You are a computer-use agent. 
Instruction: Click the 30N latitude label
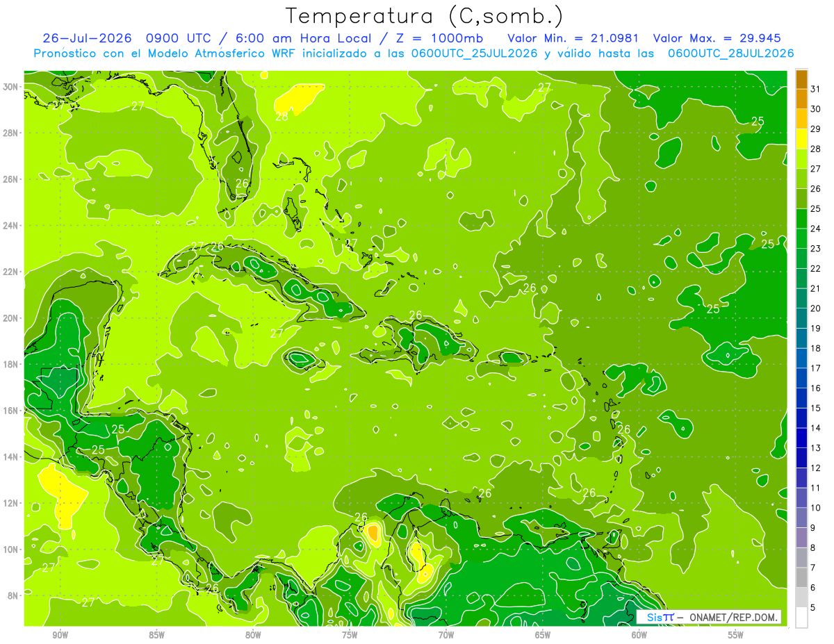[11, 87]
